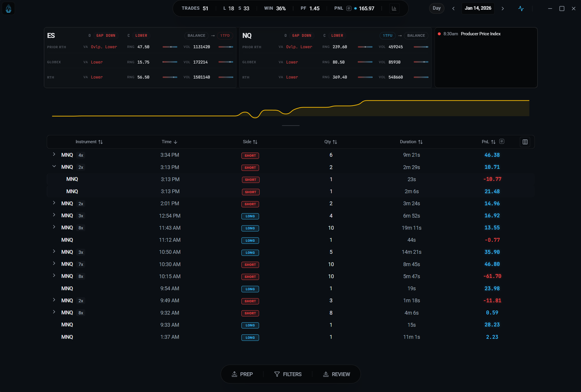Viewport: 581px width, 392px height.
Task: Click the app logo icon
Action: point(9,9)
